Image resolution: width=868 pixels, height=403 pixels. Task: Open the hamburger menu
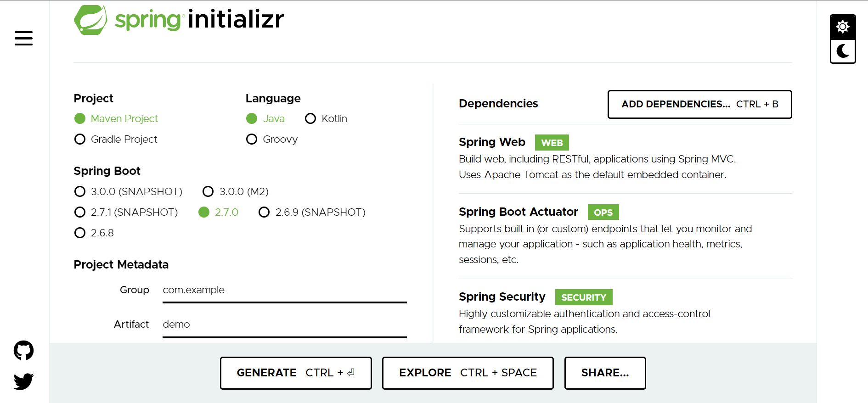click(x=23, y=38)
